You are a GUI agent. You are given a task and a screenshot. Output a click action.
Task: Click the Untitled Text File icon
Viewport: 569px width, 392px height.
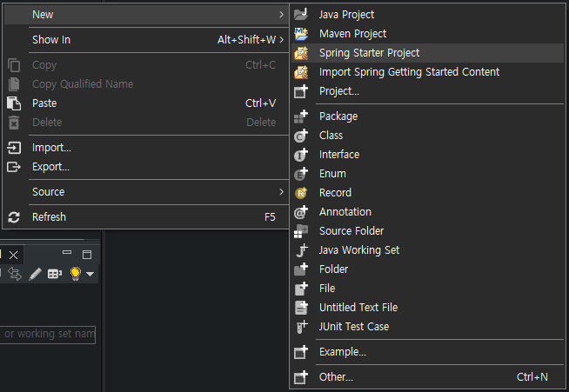[301, 308]
